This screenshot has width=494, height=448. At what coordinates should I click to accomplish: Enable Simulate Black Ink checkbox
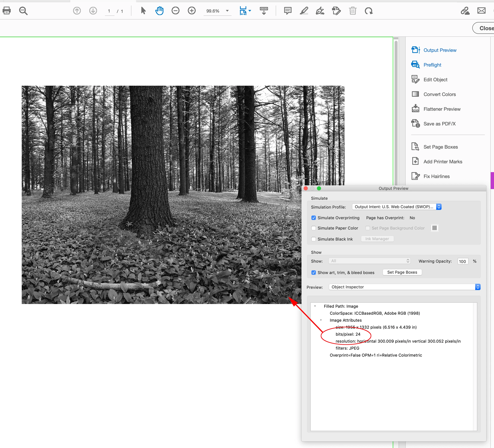(314, 239)
